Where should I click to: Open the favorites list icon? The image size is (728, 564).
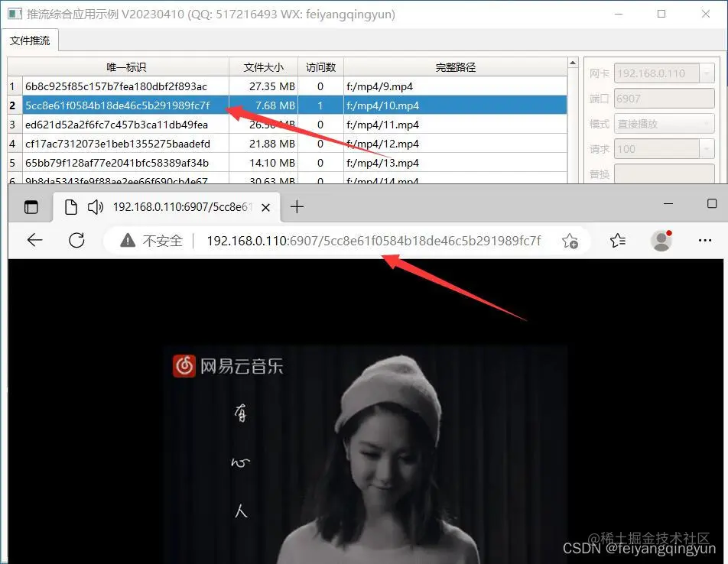618,240
